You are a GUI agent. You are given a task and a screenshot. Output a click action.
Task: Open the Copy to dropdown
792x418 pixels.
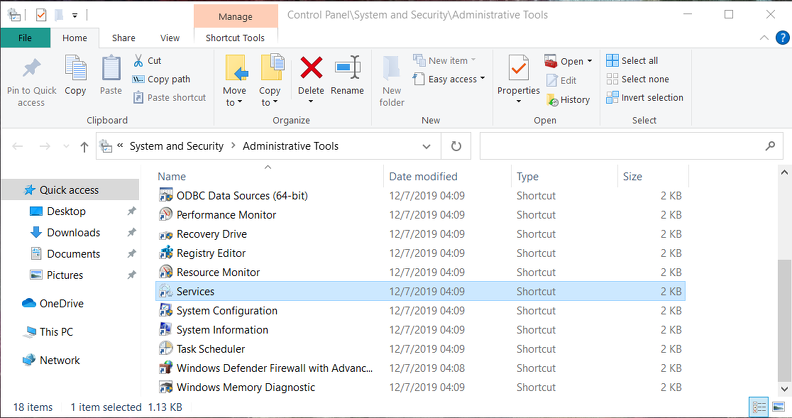270,96
